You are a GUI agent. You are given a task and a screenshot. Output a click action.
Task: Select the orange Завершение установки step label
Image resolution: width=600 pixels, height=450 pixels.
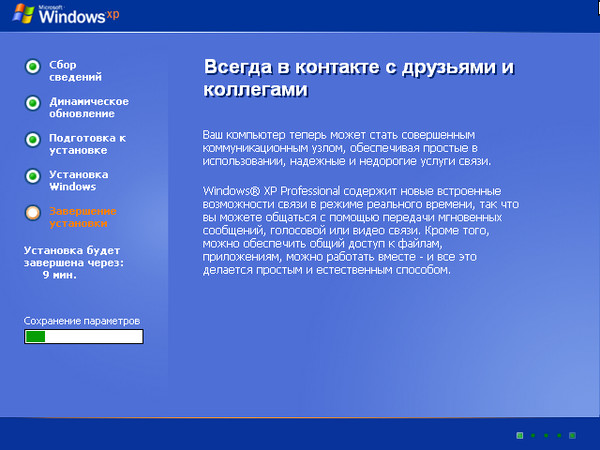point(83,217)
